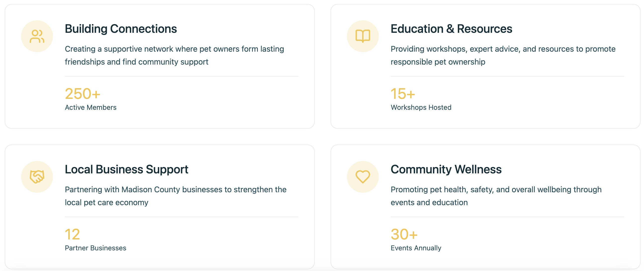Click the Active Members label
This screenshot has width=644, height=271.
coord(90,108)
